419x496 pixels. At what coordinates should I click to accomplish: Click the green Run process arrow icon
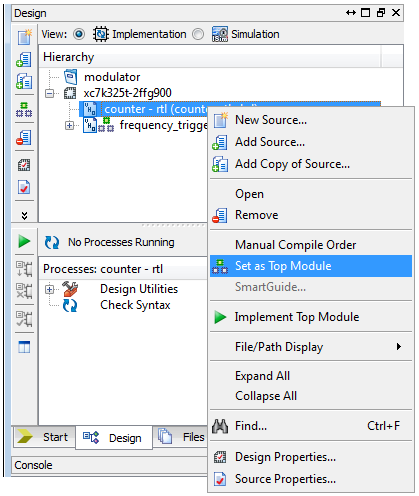coord(24,241)
